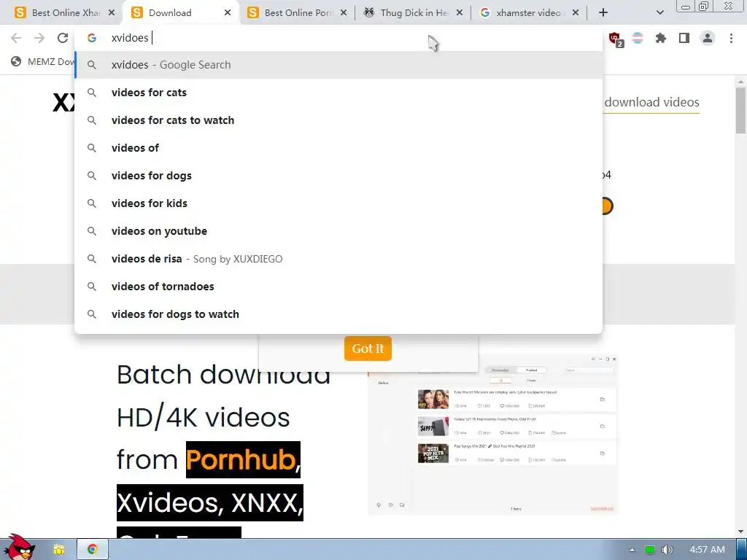The width and height of the screenshot is (747, 560).
Task: Select videos for dogs to watch suggestion
Action: pos(338,314)
